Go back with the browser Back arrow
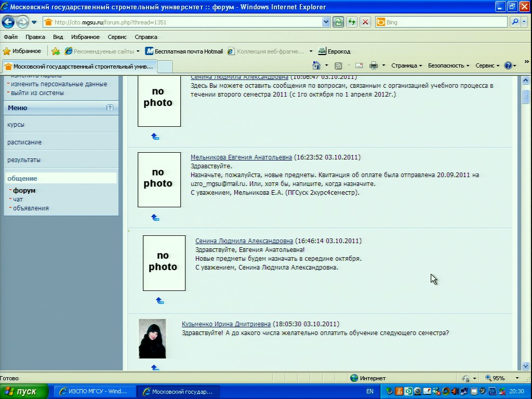 pos(8,22)
